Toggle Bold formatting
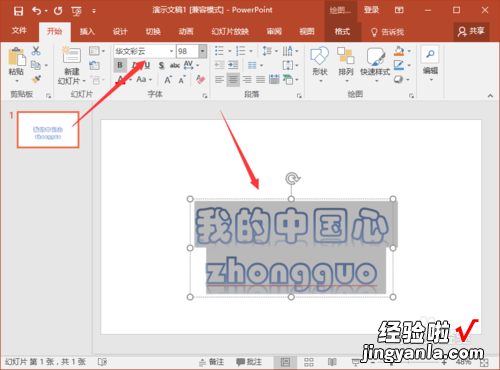The width and height of the screenshot is (500, 370). coord(120,65)
